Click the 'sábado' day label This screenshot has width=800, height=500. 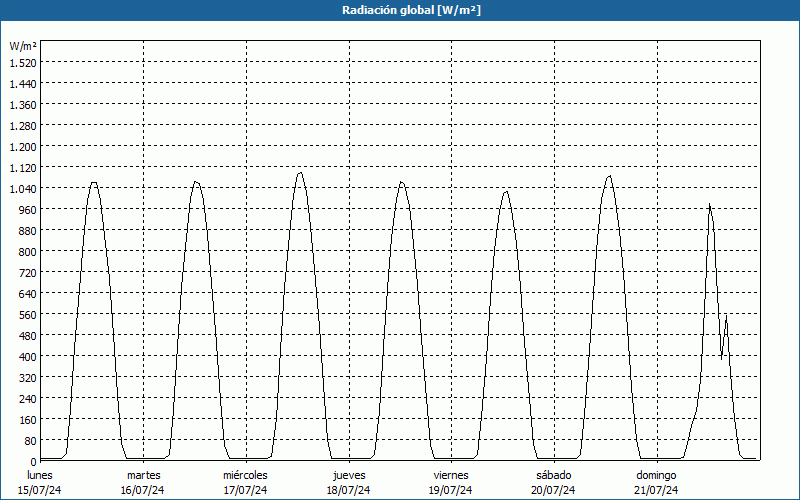pyautogui.click(x=554, y=475)
